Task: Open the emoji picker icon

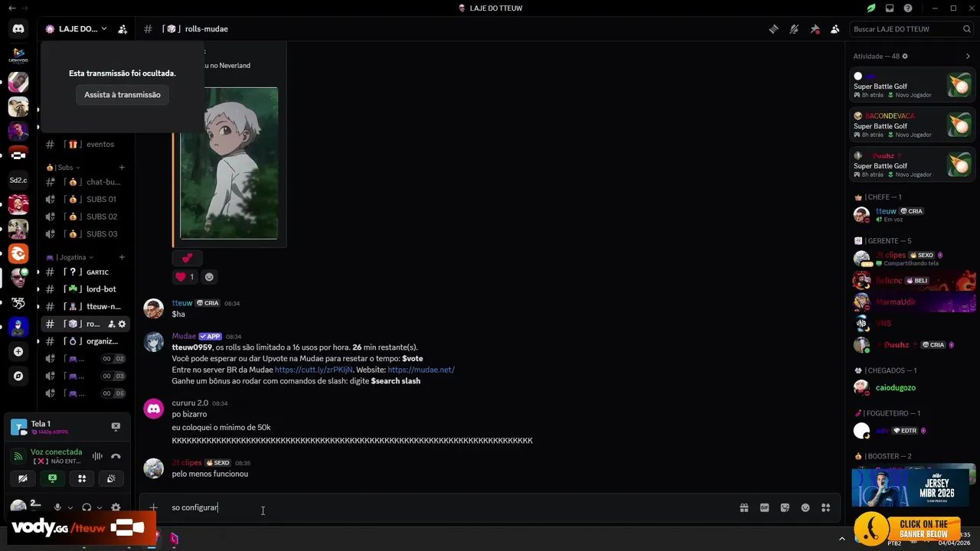Action: [805, 507]
